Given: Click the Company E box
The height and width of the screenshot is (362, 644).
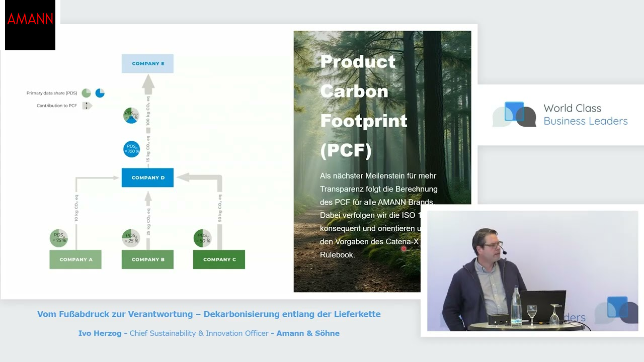Looking at the screenshot, I should click(x=147, y=64).
